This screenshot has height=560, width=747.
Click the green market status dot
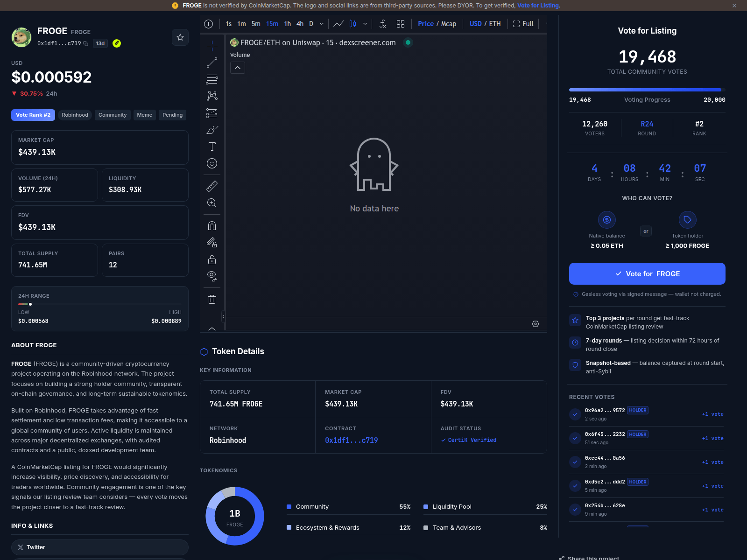[x=408, y=42]
